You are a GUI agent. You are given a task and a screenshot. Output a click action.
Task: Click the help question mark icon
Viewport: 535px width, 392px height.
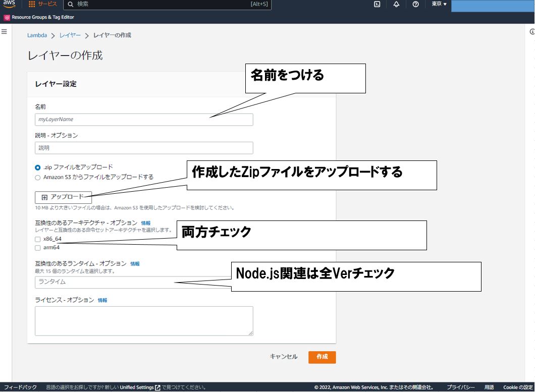[414, 5]
